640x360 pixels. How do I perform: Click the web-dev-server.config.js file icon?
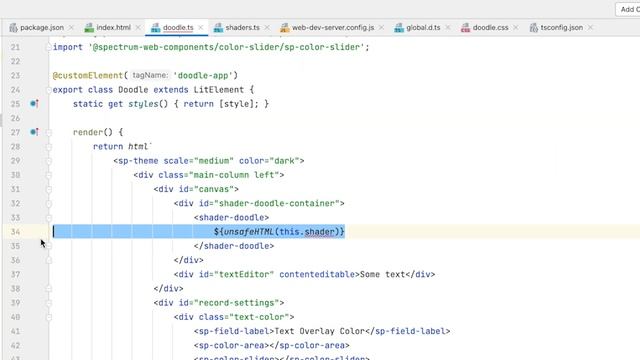coord(284,27)
